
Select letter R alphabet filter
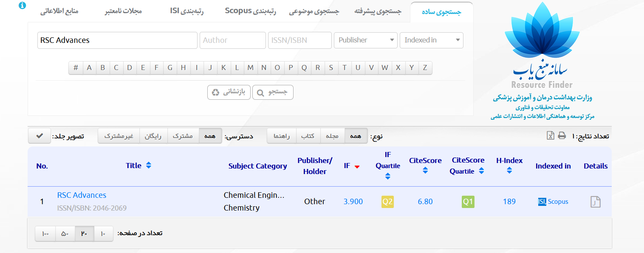pyautogui.click(x=318, y=67)
